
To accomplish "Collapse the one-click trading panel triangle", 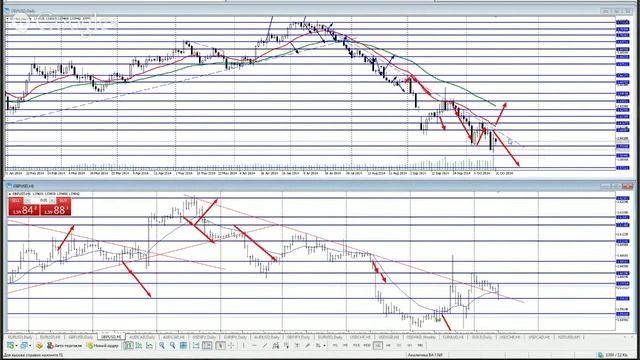I will 9,194.
